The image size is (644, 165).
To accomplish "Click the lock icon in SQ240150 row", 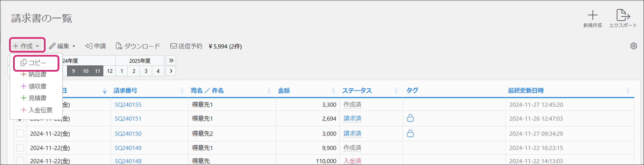I will click(x=410, y=134).
